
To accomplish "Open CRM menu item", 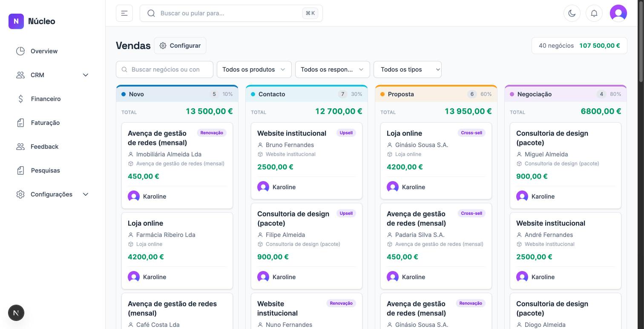I will pyautogui.click(x=53, y=75).
